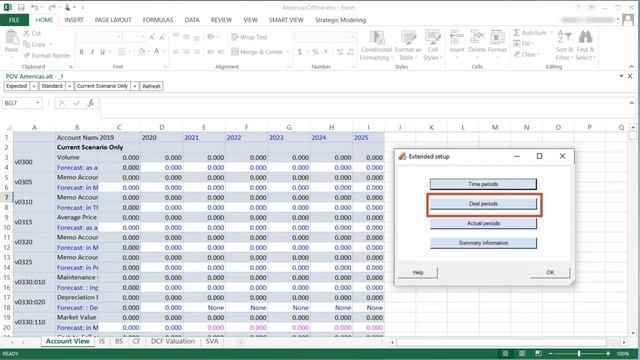The image size is (640, 360).
Task: Open Sort & Filter menu
Action: [564, 45]
